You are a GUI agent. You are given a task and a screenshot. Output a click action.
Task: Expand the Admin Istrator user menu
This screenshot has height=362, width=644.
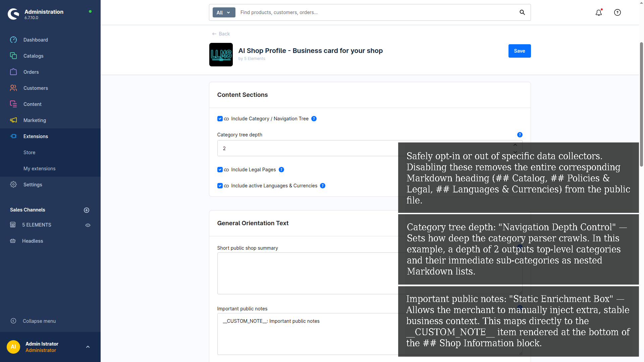coord(88,347)
